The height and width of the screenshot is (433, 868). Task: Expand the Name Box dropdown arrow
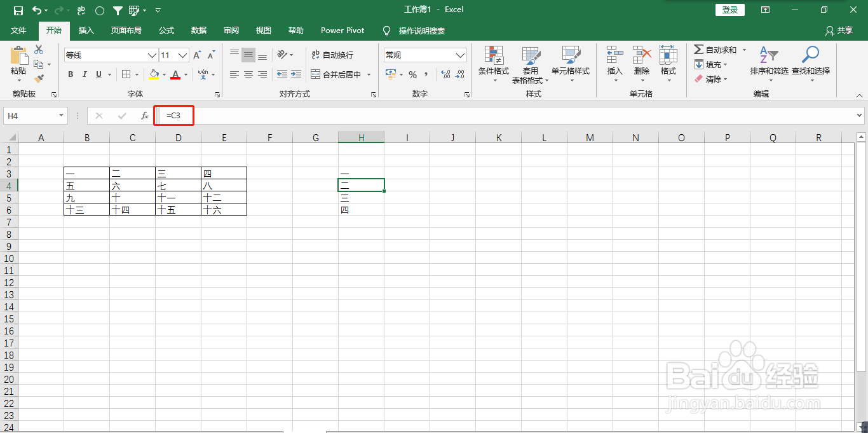pyautogui.click(x=62, y=116)
